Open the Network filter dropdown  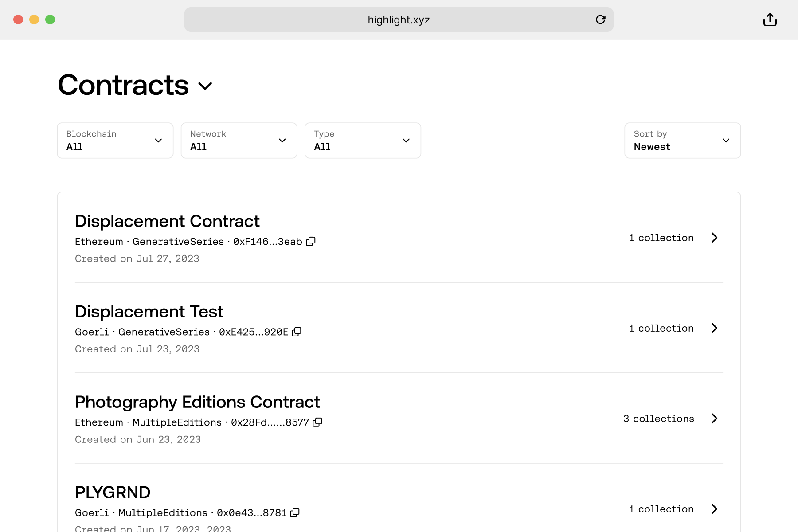[239, 141]
